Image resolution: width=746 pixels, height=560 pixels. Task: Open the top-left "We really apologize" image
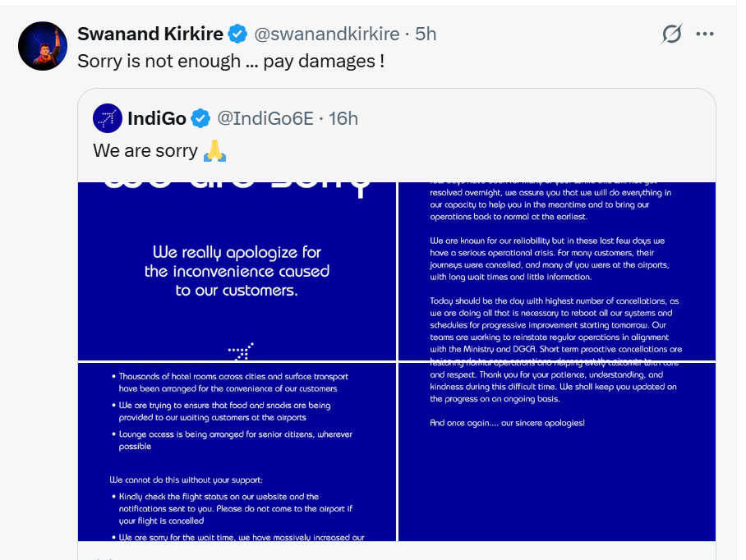237,271
